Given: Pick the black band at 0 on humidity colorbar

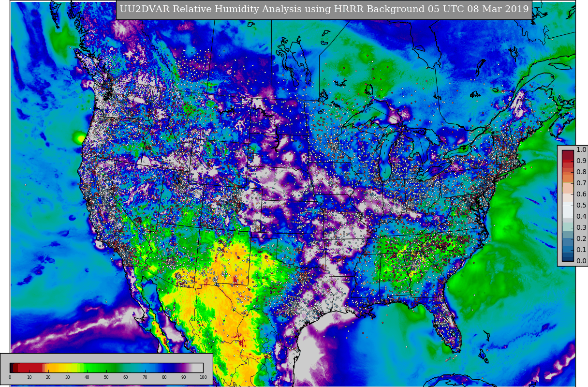Looking at the screenshot, I should 11,368.
